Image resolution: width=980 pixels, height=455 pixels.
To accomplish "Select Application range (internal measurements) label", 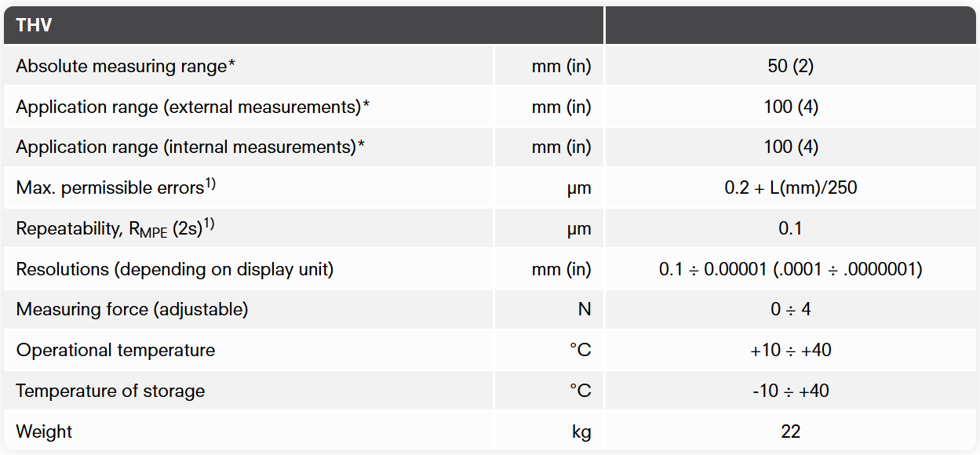I will coord(191,147).
